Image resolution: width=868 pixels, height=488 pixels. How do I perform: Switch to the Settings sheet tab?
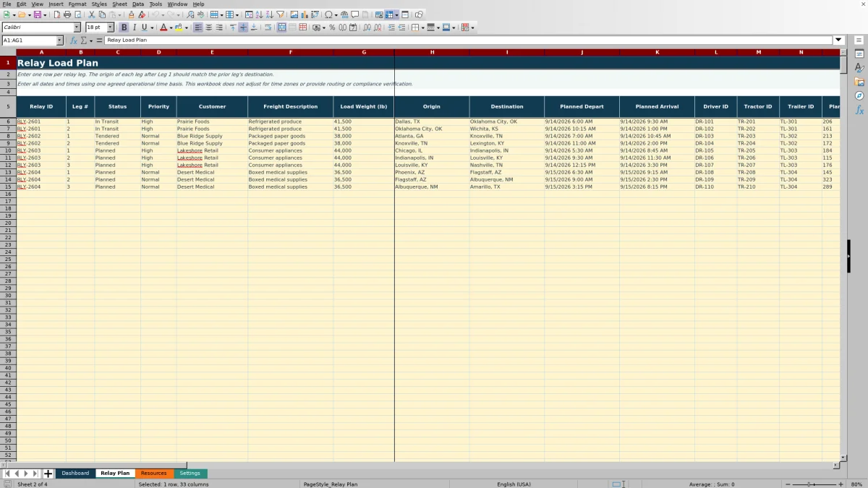coord(190,474)
